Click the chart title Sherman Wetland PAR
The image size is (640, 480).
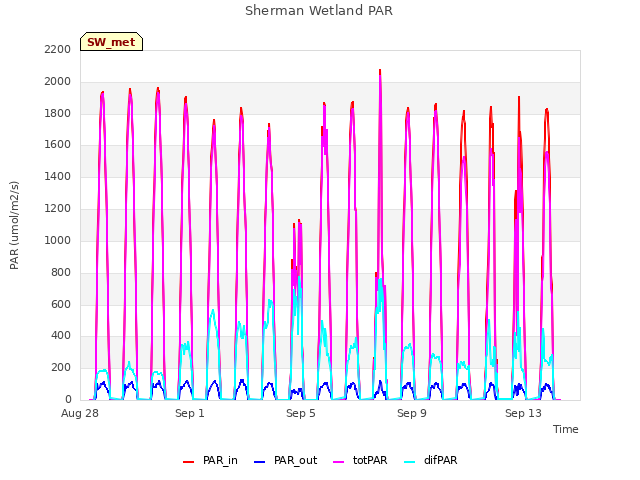319,10
